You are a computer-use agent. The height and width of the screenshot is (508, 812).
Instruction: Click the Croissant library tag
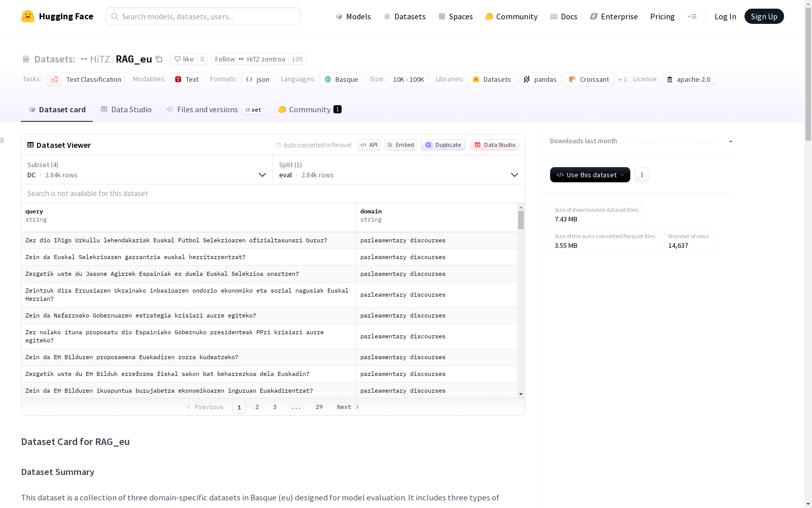coord(589,79)
